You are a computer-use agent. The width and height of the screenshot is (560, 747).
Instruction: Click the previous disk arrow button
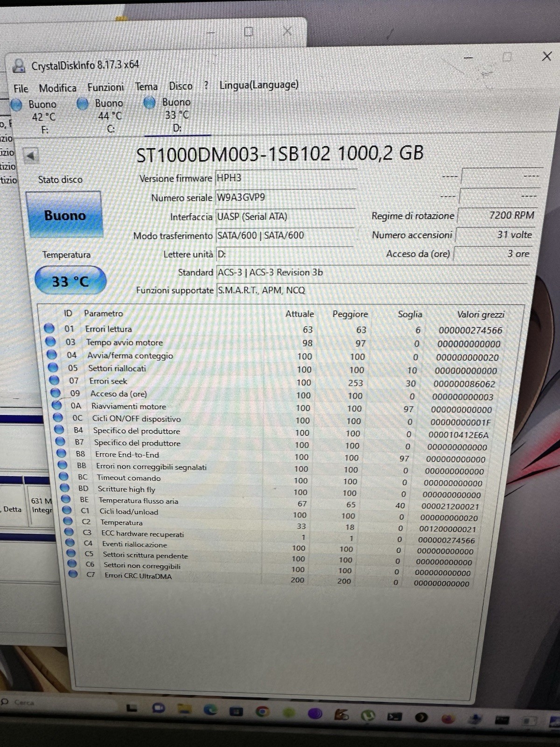pyautogui.click(x=31, y=156)
